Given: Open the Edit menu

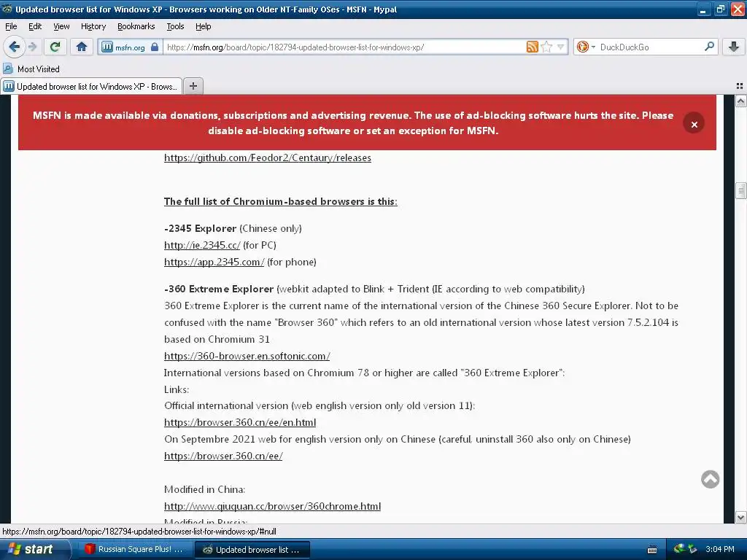Looking at the screenshot, I should click(x=35, y=26).
